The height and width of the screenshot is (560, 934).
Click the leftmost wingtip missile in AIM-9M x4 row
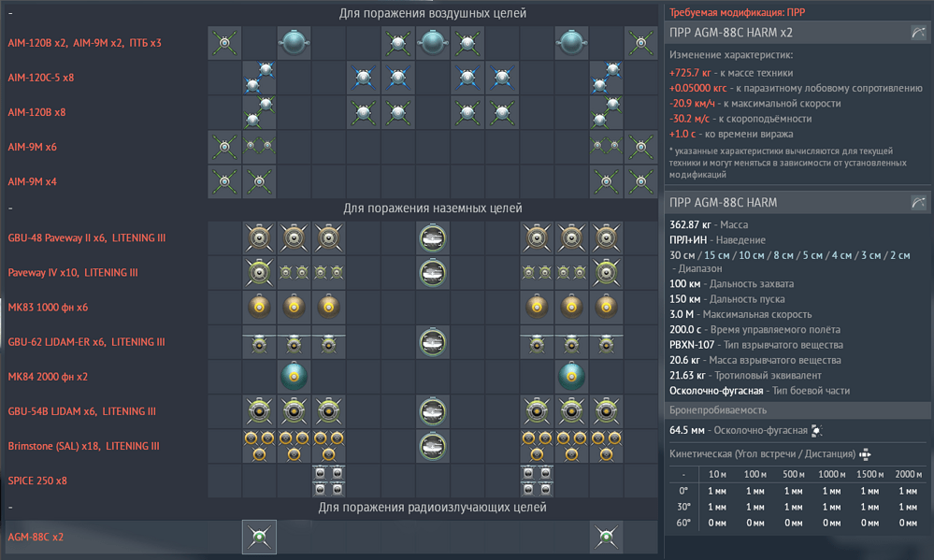(x=224, y=181)
